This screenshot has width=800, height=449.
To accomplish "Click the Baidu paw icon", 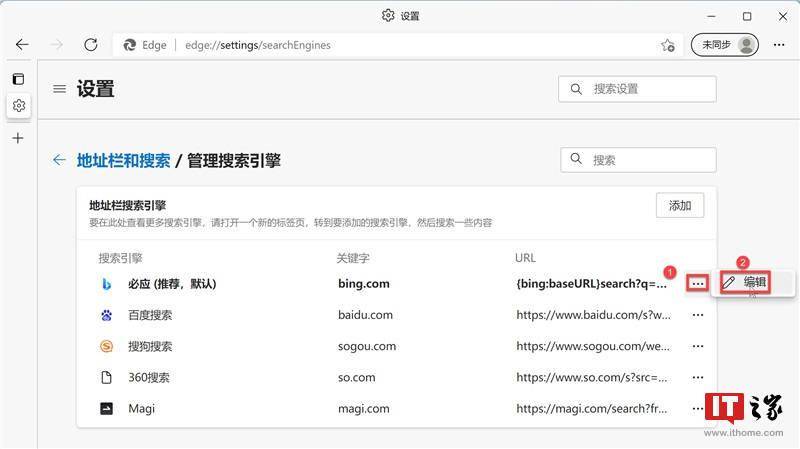I will 106,315.
